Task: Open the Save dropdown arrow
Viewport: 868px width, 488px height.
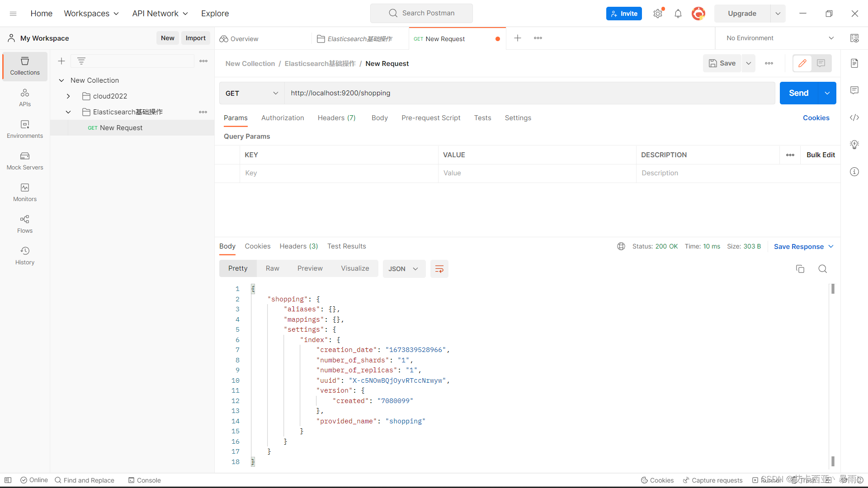Action: [749, 63]
